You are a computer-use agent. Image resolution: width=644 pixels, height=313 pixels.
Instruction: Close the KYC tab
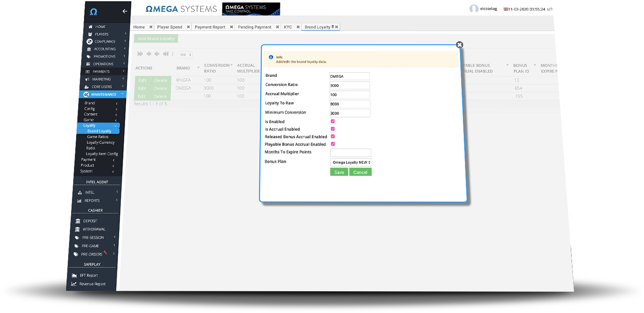click(298, 27)
